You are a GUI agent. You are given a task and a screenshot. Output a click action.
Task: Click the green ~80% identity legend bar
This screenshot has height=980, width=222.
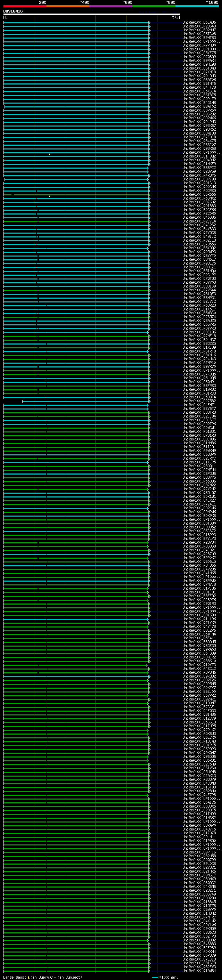[154, 6]
